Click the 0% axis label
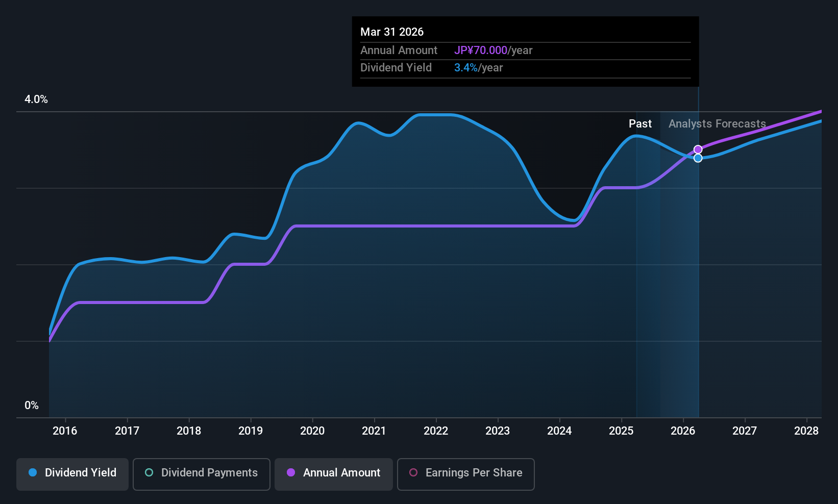838x504 pixels. click(32, 405)
